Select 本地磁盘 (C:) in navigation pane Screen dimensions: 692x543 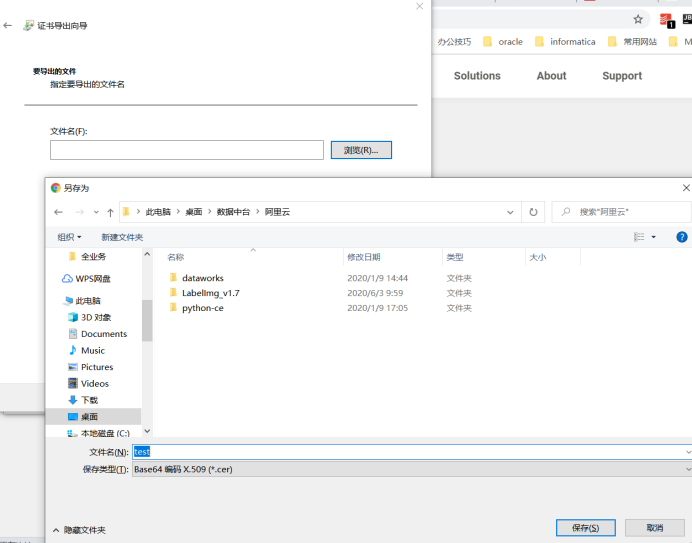tap(98, 433)
